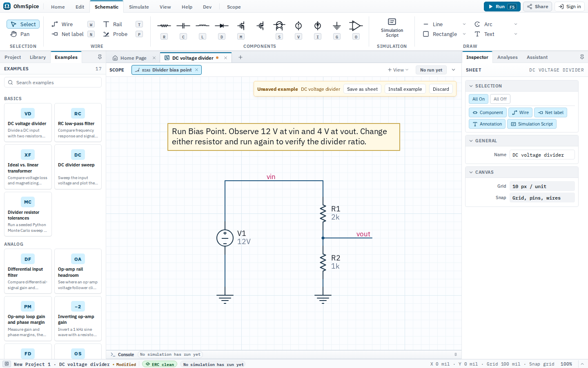The height and width of the screenshot is (368, 588).
Task: Click Save as sheet button
Action: click(362, 89)
